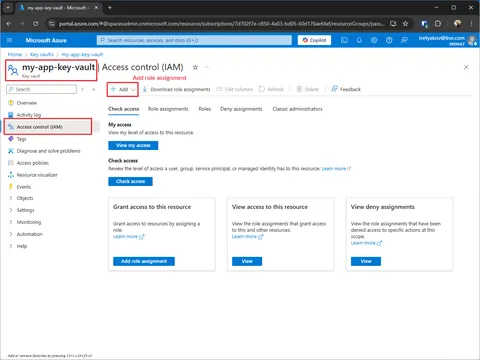Image resolution: width=480 pixels, height=360 pixels.
Task: Go to Home breadcrumb
Action: (x=15, y=54)
